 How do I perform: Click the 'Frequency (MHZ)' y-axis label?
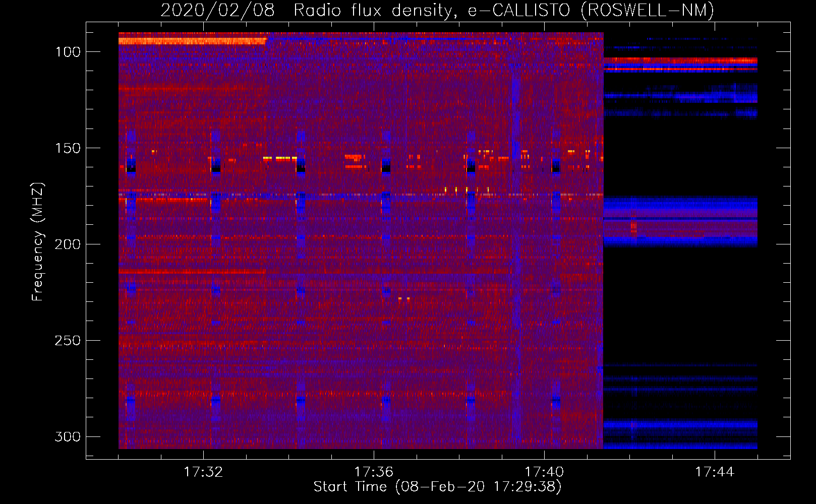(38, 241)
